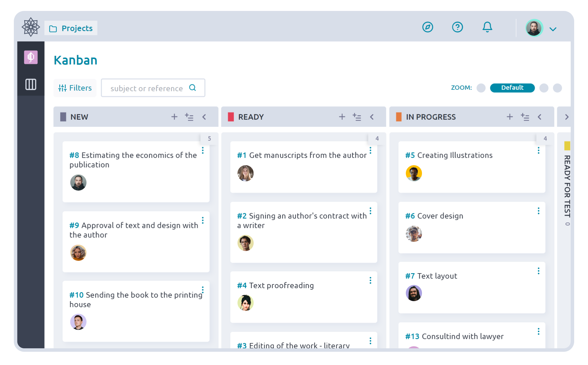Bulk add cards in NEW column
588x365 pixels.
(189, 117)
